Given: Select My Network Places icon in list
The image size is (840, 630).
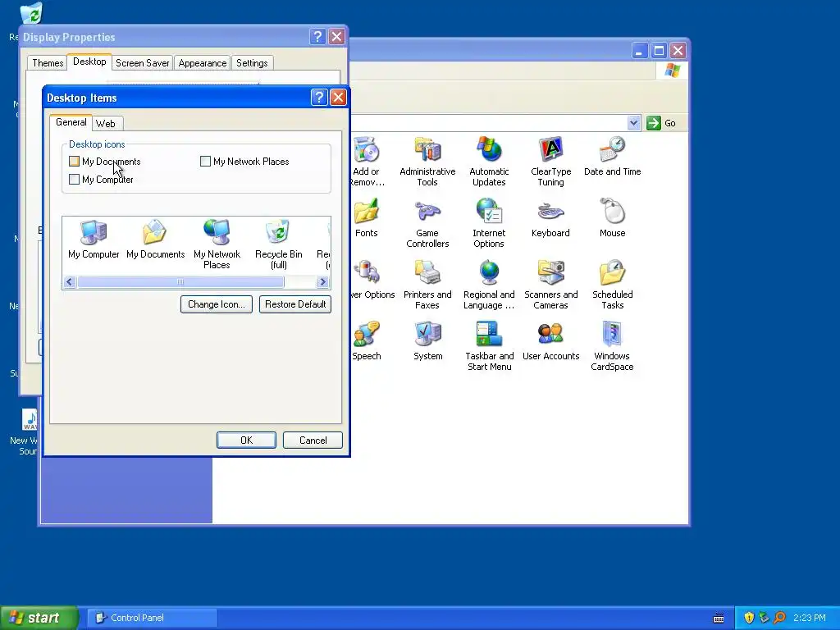Looking at the screenshot, I should point(217,244).
